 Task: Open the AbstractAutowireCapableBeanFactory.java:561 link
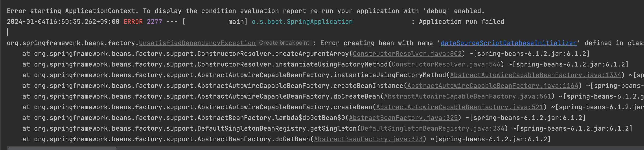468,96
